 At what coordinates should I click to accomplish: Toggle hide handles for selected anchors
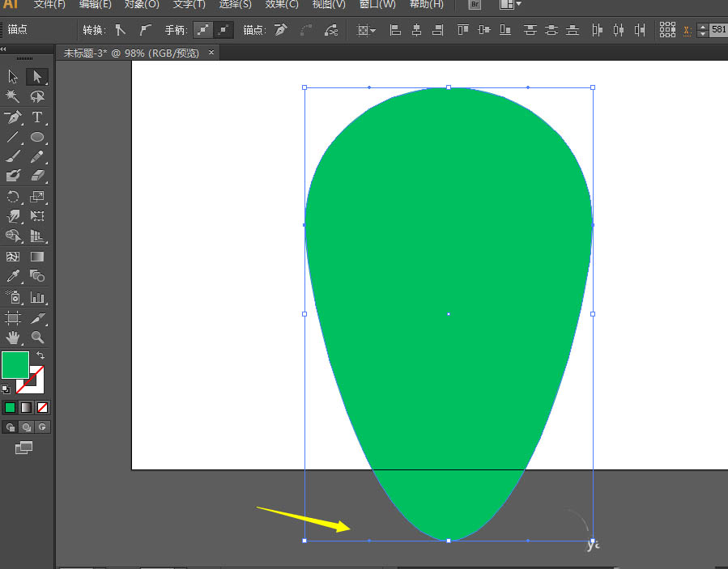[x=224, y=30]
